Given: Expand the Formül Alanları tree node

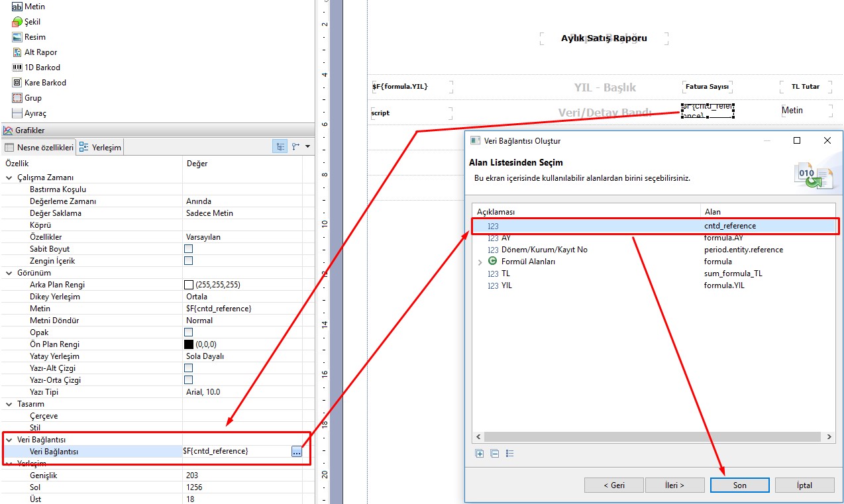Looking at the screenshot, I should pyautogui.click(x=480, y=262).
